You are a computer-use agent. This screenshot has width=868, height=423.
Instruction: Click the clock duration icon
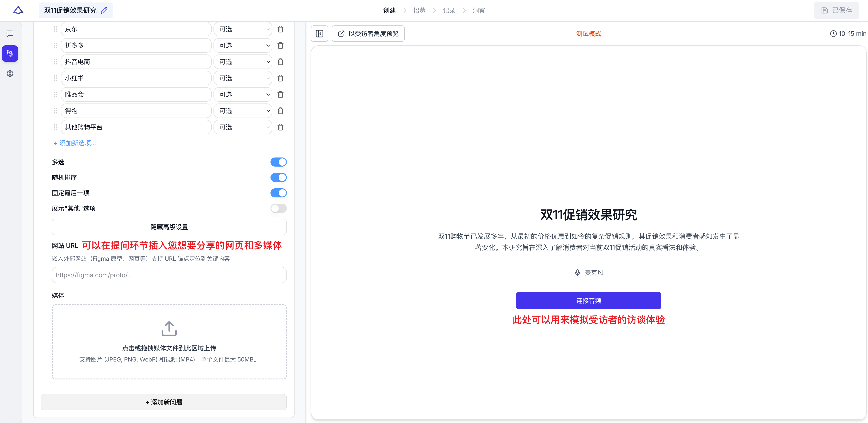[833, 34]
